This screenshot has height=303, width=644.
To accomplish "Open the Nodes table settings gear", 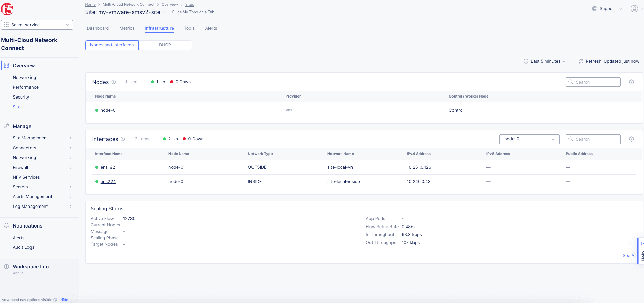I will (631, 82).
